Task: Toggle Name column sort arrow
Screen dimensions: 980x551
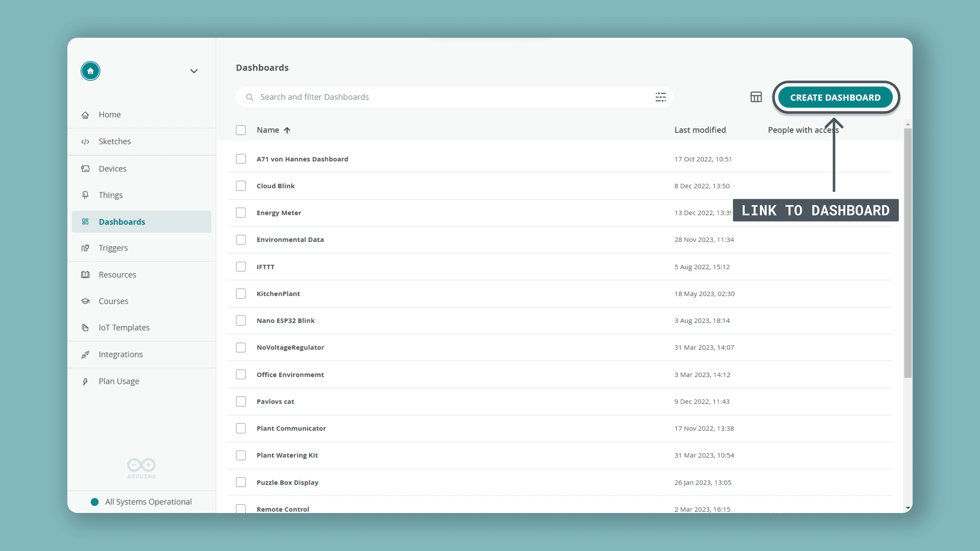Action: (x=287, y=130)
